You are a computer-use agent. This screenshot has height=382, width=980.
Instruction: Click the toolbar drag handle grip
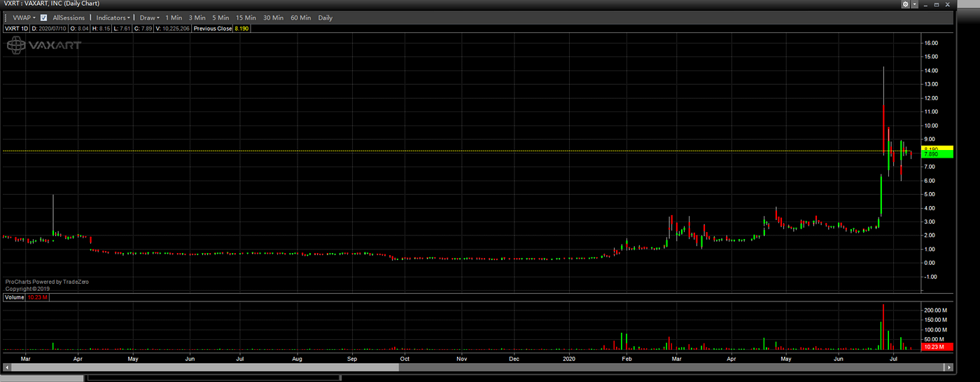(6, 18)
